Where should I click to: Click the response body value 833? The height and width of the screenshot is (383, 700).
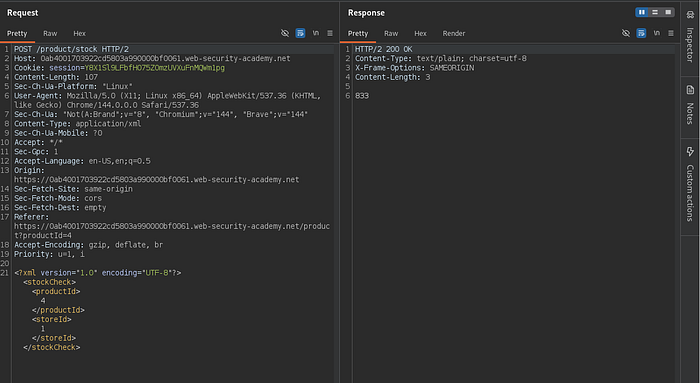[x=362, y=96]
